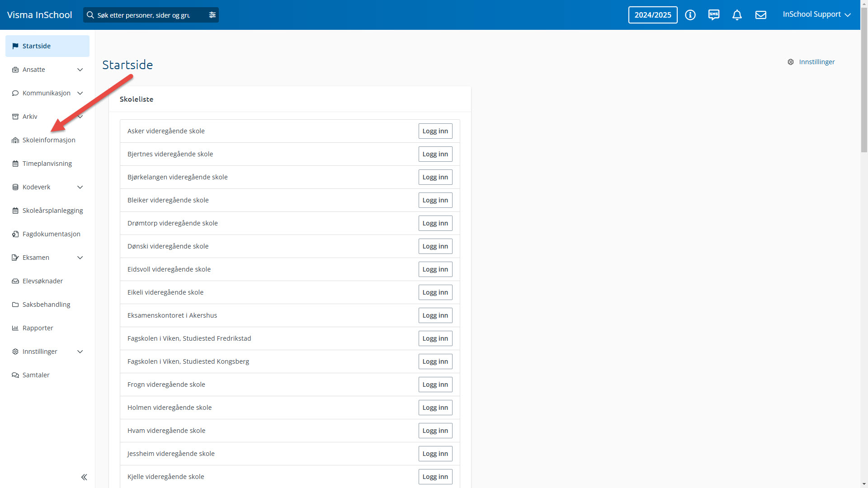Screen dimensions: 868x488
Task: Click Logg inn for Eidsvoll videregående skole
Action: (435, 269)
